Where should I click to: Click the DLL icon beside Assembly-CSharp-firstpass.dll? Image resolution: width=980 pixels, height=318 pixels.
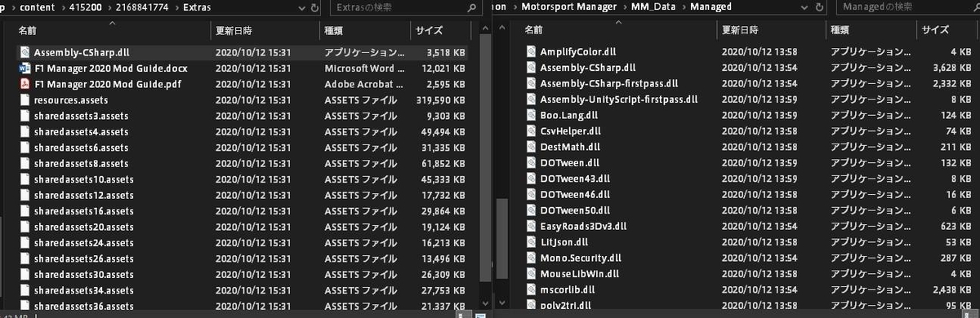[531, 84]
